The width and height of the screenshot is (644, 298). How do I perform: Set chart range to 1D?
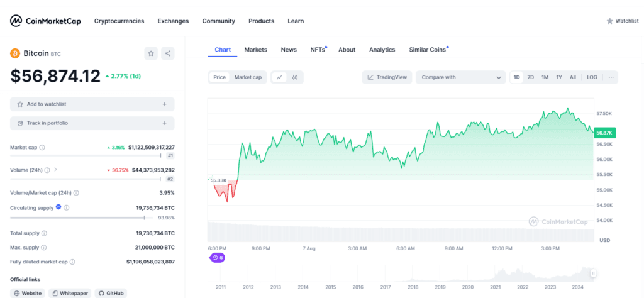(517, 77)
